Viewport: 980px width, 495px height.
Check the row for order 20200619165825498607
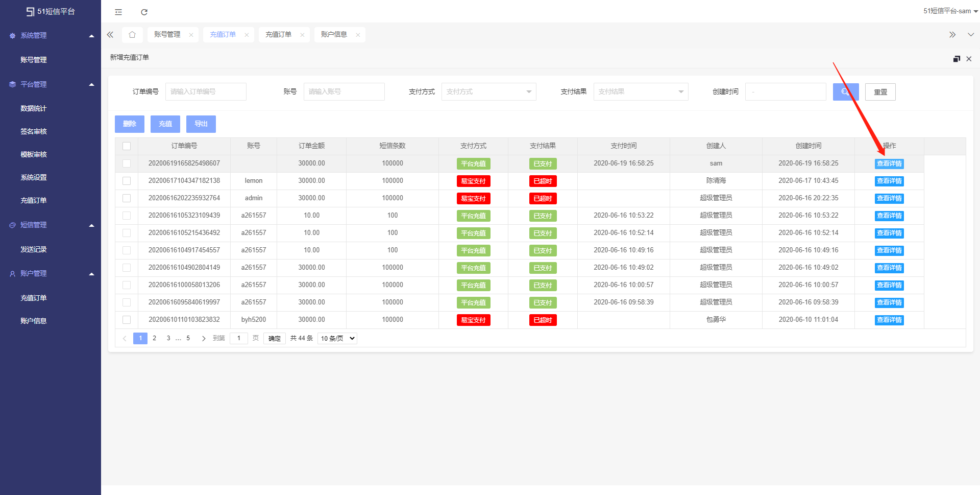click(x=127, y=163)
